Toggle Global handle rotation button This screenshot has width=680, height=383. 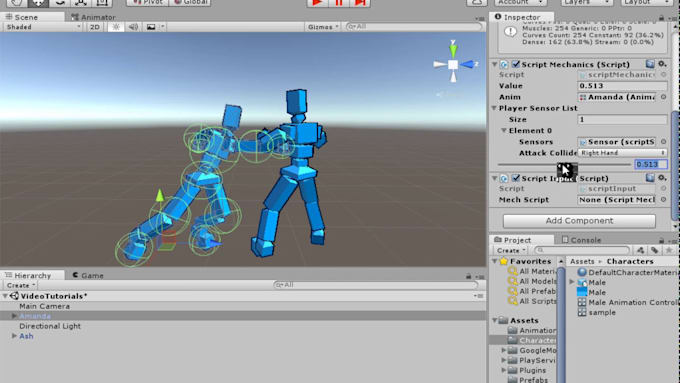point(190,3)
